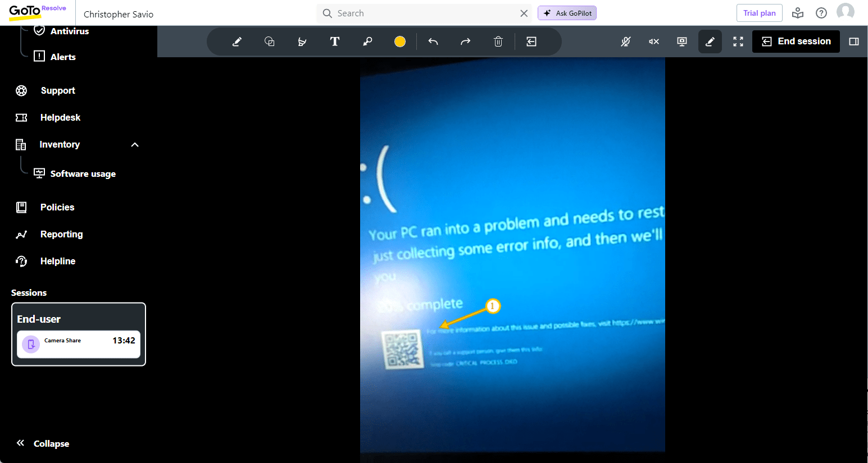This screenshot has width=868, height=463.
Task: Toggle the right side panel
Action: [854, 42]
